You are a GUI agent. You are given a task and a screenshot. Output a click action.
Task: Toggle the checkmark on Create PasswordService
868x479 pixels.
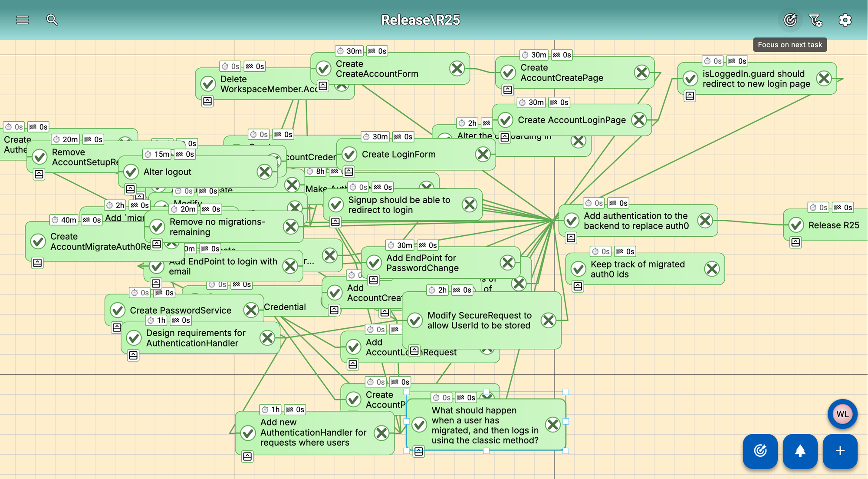point(117,310)
